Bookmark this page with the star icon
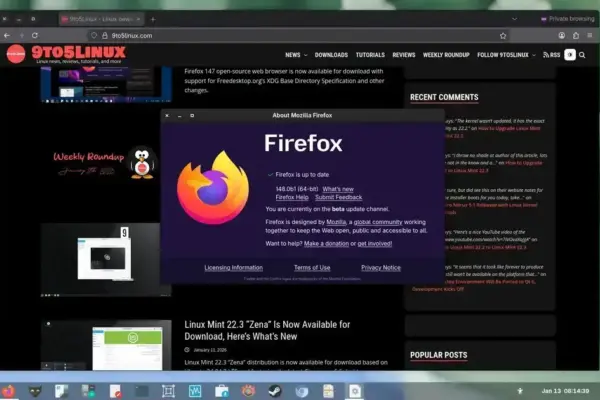The image size is (600, 400). [x=503, y=36]
